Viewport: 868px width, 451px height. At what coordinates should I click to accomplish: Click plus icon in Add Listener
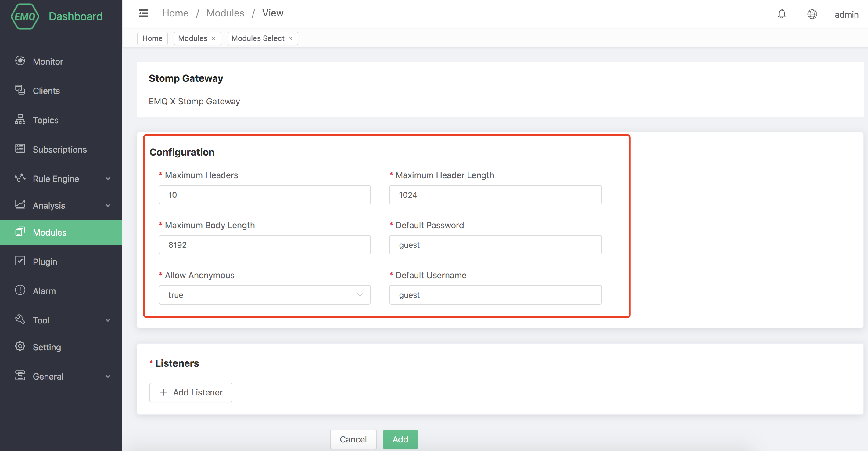163,392
